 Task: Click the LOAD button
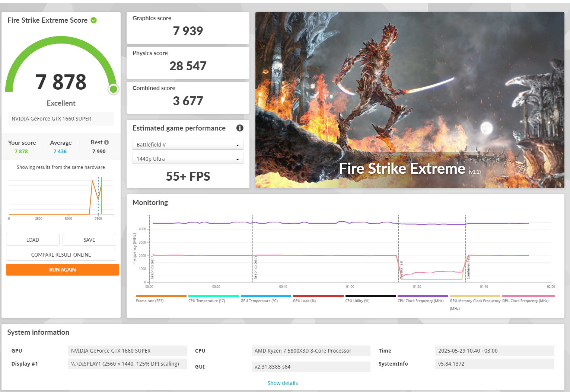click(x=33, y=240)
